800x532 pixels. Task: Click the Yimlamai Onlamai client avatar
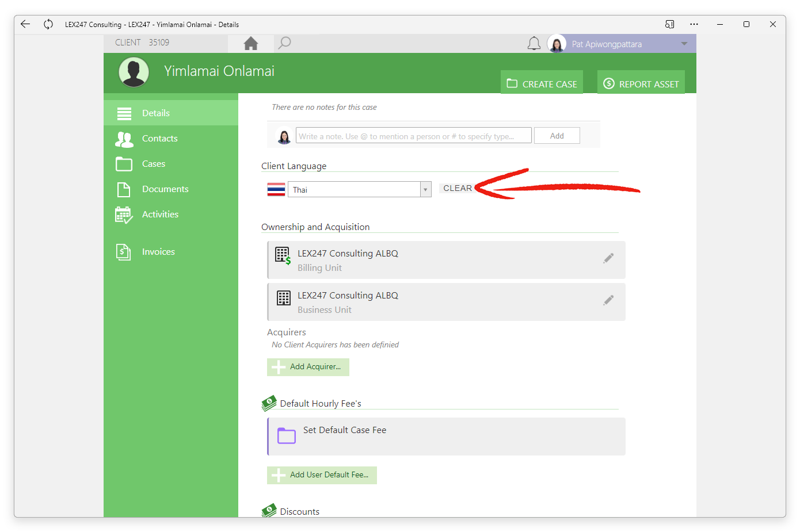point(134,72)
